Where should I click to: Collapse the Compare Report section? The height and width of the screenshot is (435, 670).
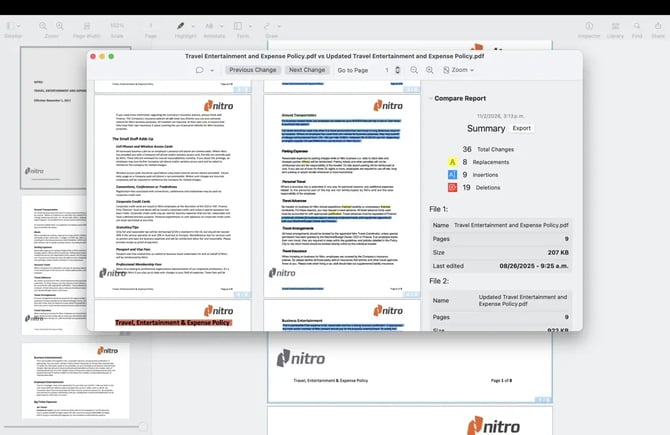(430, 98)
